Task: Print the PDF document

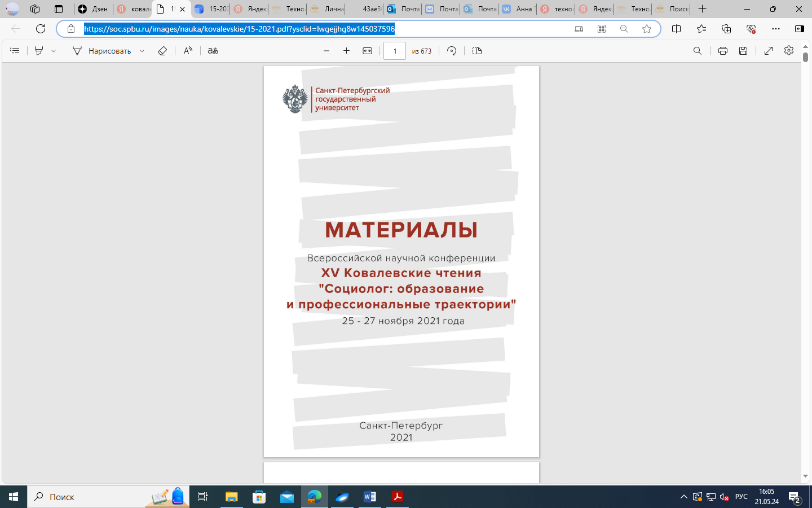Action: 723,51
